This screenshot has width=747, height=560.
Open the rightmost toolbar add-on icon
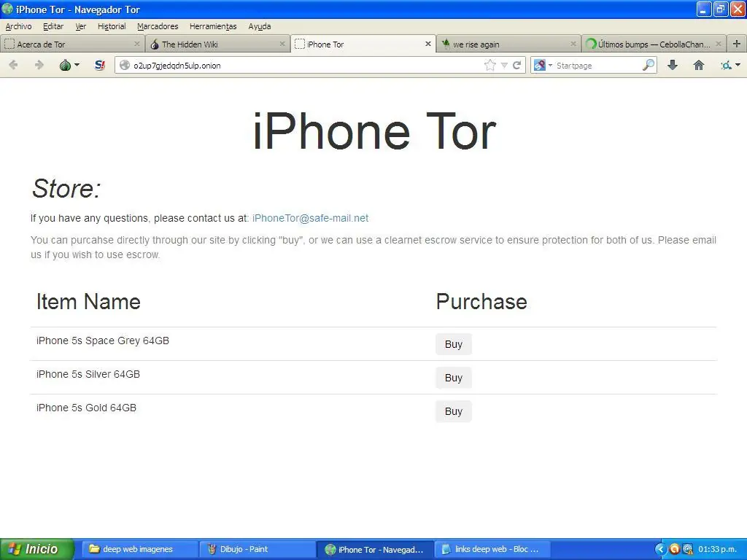pos(729,65)
